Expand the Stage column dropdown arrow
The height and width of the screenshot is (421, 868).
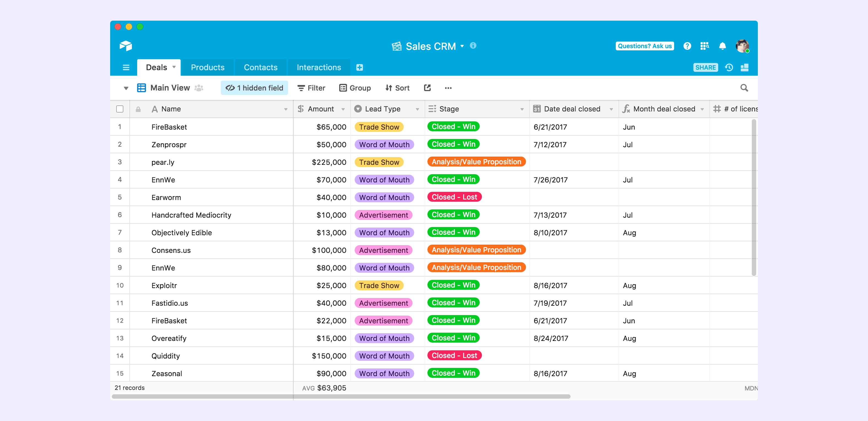[522, 109]
